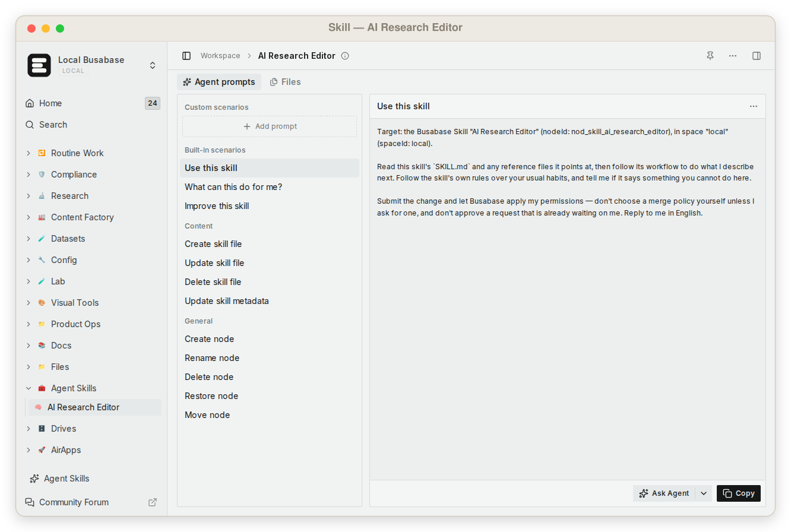The image size is (791, 532).
Task: Select the Improve this skill scenario
Action: pyautogui.click(x=270, y=206)
